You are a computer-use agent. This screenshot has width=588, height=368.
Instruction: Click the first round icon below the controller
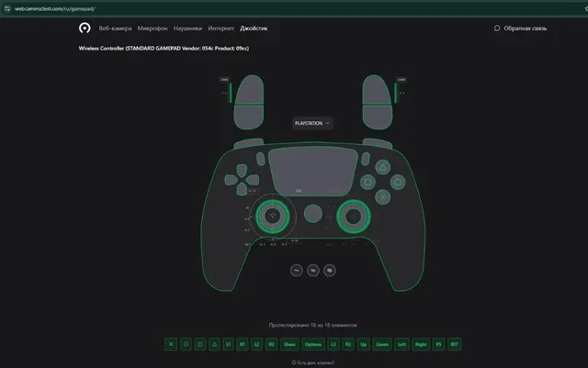[297, 270]
